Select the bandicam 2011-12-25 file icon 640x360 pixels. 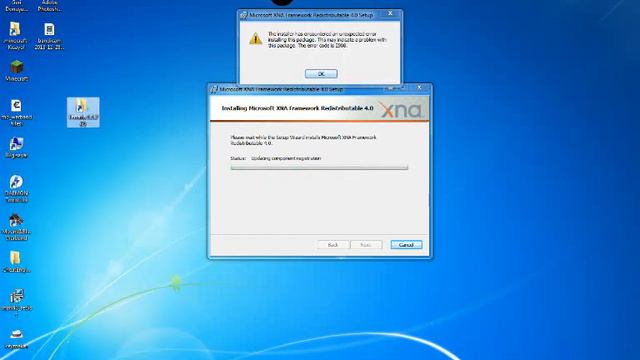tap(49, 36)
